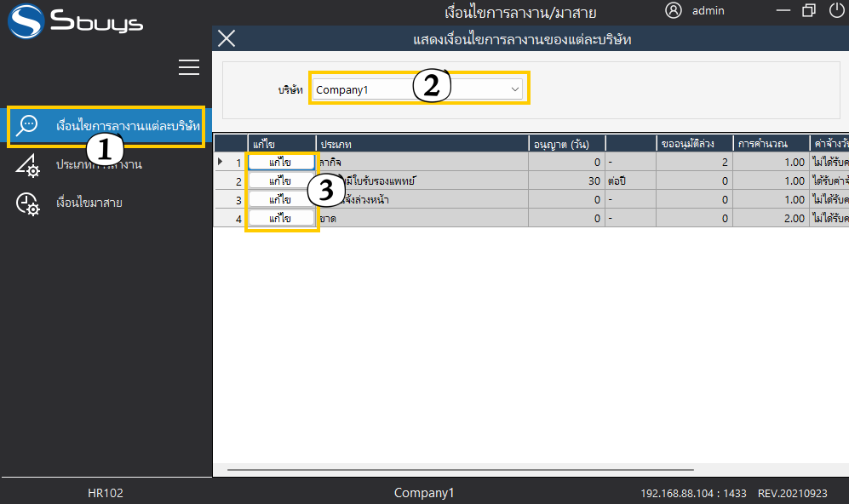The image size is (849, 504).
Task: Click the leave type gear icon
Action: point(28,164)
